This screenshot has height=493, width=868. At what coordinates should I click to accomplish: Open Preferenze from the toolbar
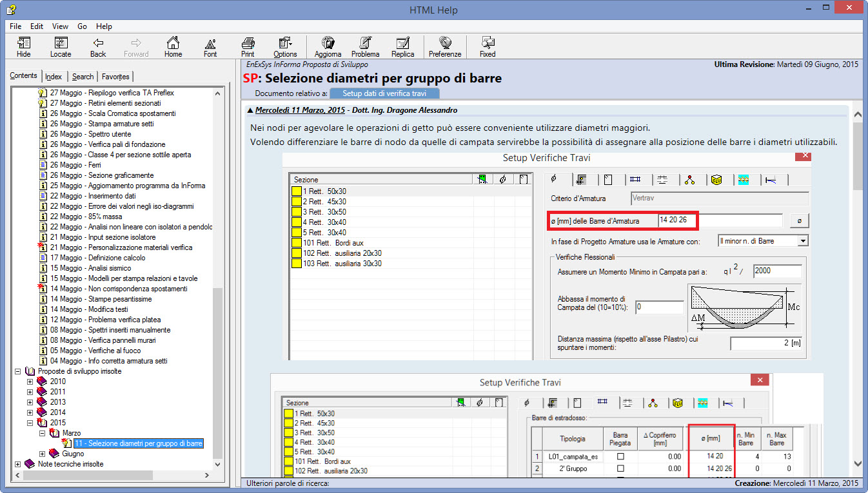[445, 47]
